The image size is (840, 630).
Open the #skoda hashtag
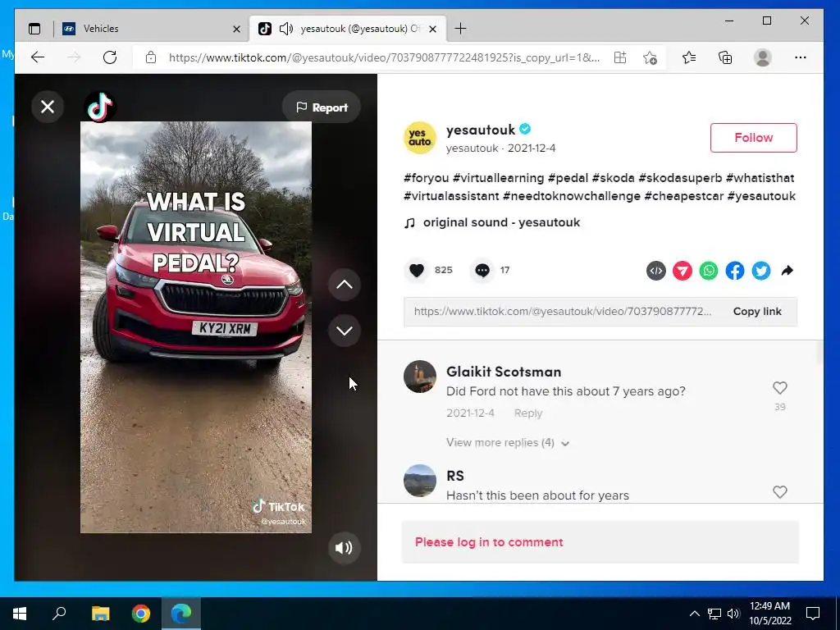pos(614,178)
